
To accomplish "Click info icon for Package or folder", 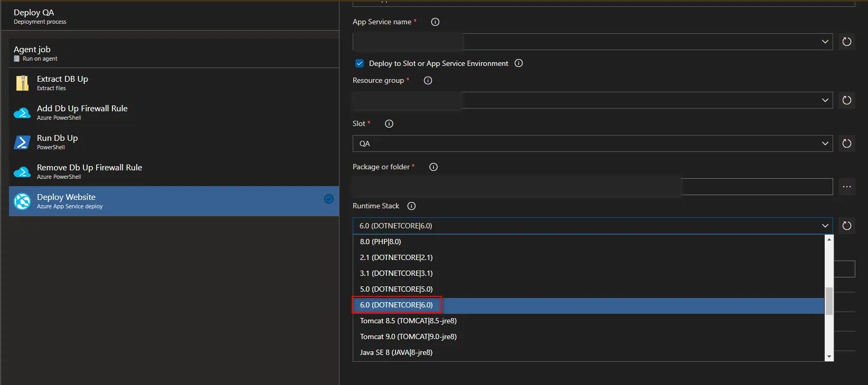I will (x=433, y=167).
